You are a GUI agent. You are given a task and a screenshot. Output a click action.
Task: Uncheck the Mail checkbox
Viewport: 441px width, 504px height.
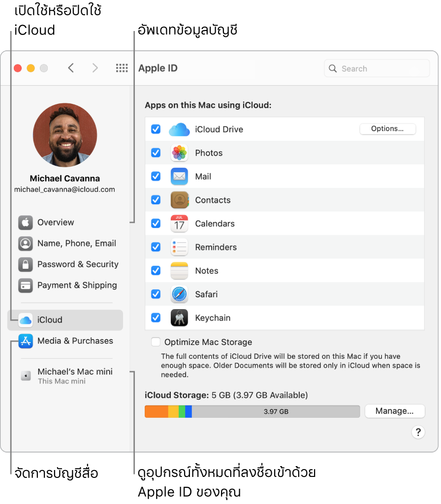(x=156, y=176)
